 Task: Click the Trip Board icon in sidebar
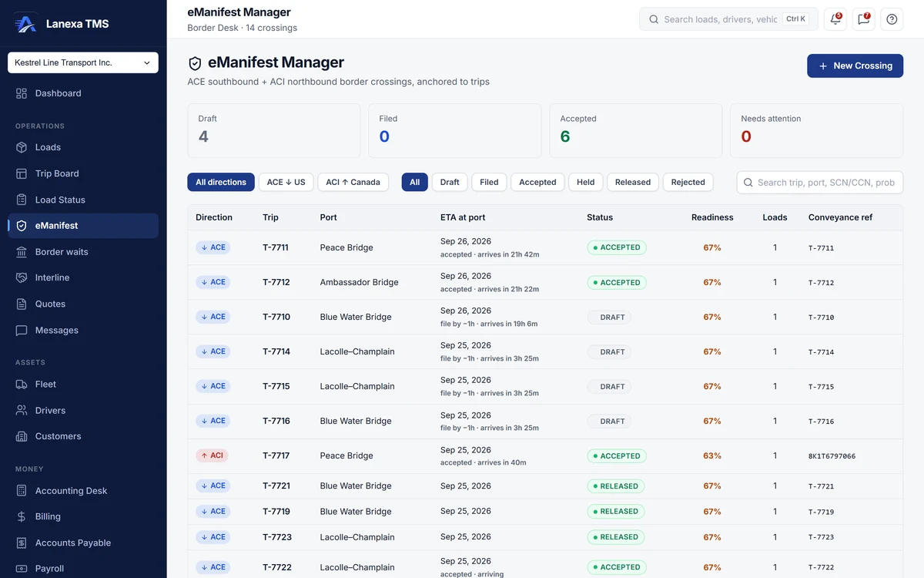[x=22, y=173]
